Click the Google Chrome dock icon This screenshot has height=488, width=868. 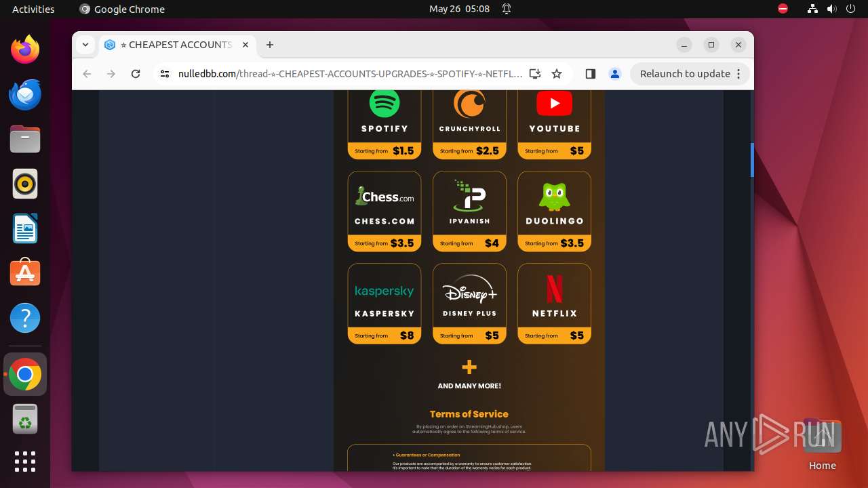pyautogui.click(x=25, y=374)
